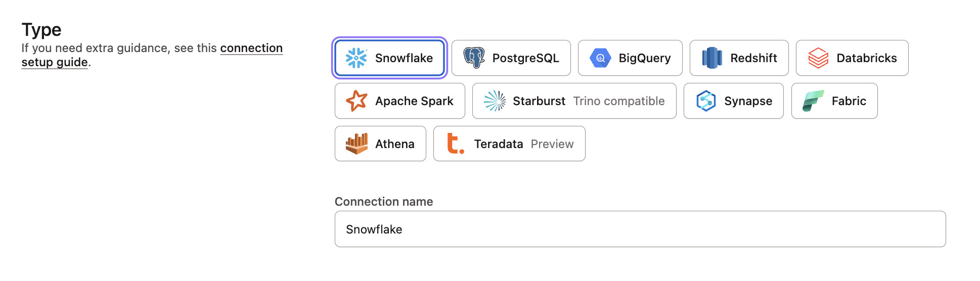Choose PostgreSQL as connection type
Screen dimensions: 980x281
point(511,58)
